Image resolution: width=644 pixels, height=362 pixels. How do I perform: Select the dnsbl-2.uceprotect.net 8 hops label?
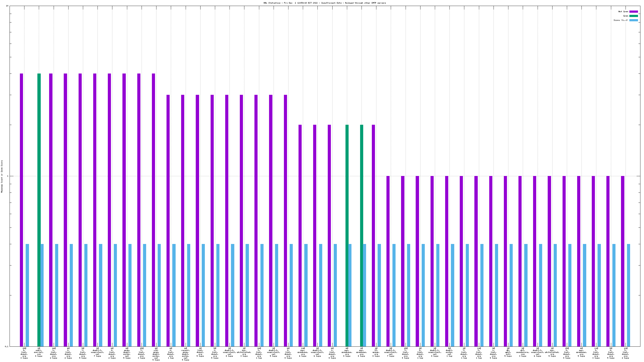tap(229, 352)
